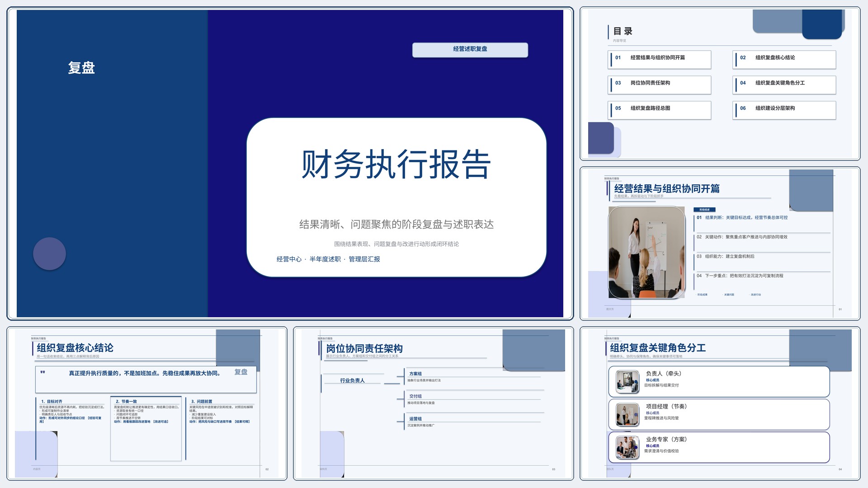
Task: Select the 02 关键动作 bullet text
Action: pos(742,237)
